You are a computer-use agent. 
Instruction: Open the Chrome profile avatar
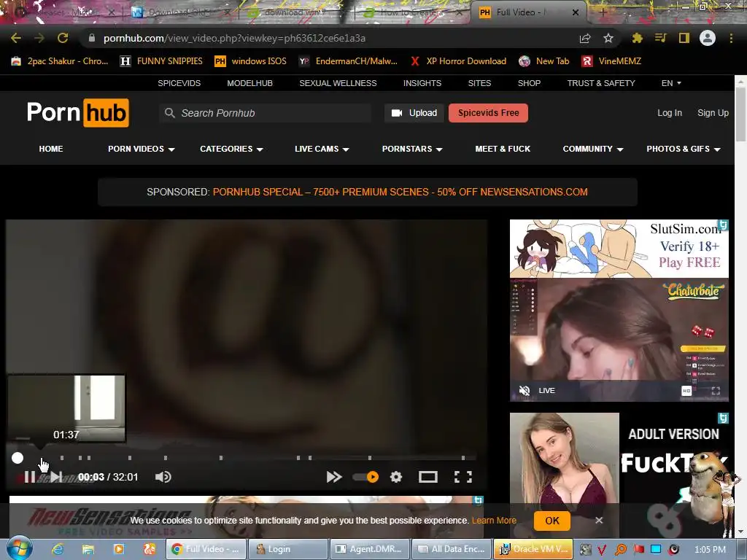coord(708,38)
